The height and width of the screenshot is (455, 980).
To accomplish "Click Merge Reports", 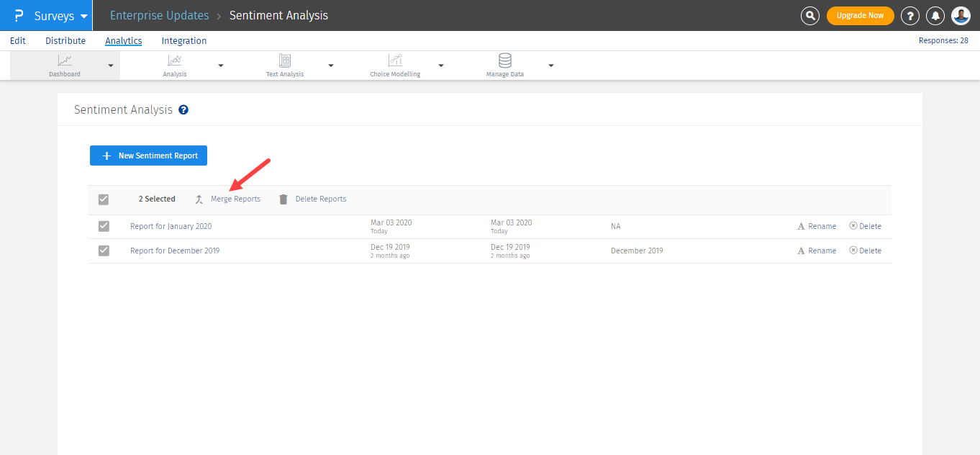I will pos(235,199).
